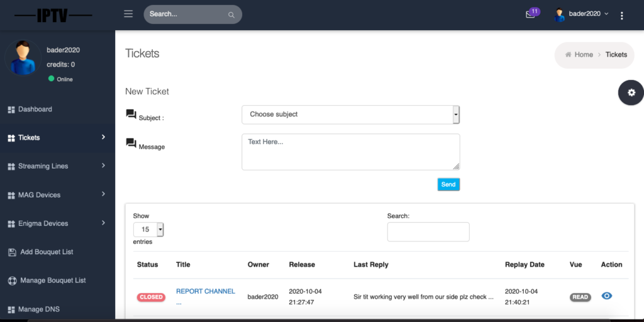The width and height of the screenshot is (644, 322).
Task: Open Manage Bouquet List in sidebar
Action: pos(53,280)
